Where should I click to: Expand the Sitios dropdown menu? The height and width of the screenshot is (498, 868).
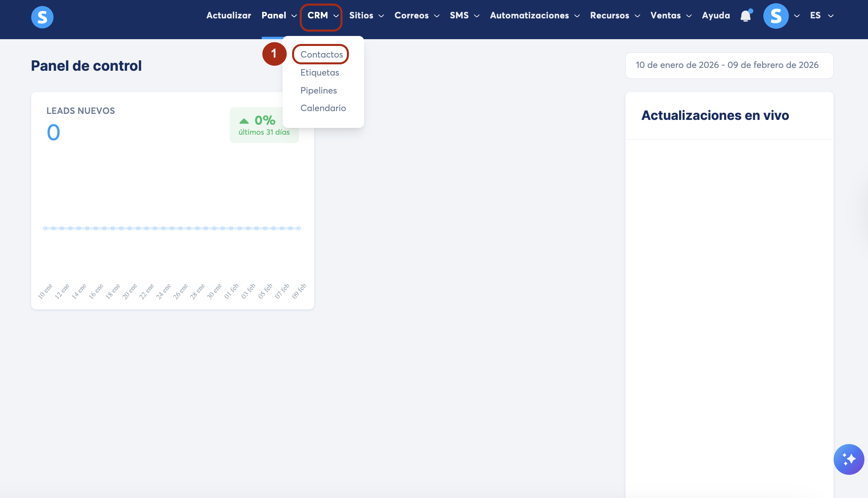coord(366,16)
